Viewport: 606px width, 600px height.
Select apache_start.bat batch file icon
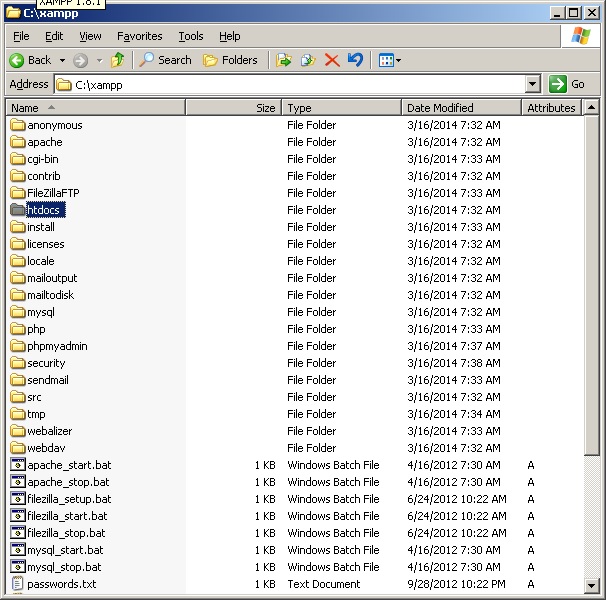[18, 465]
